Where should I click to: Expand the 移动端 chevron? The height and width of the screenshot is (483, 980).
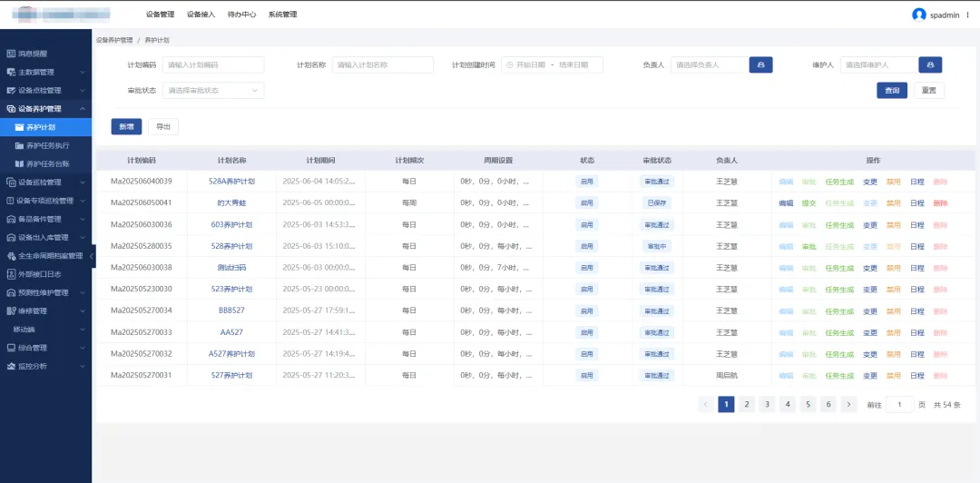pyautogui.click(x=83, y=329)
